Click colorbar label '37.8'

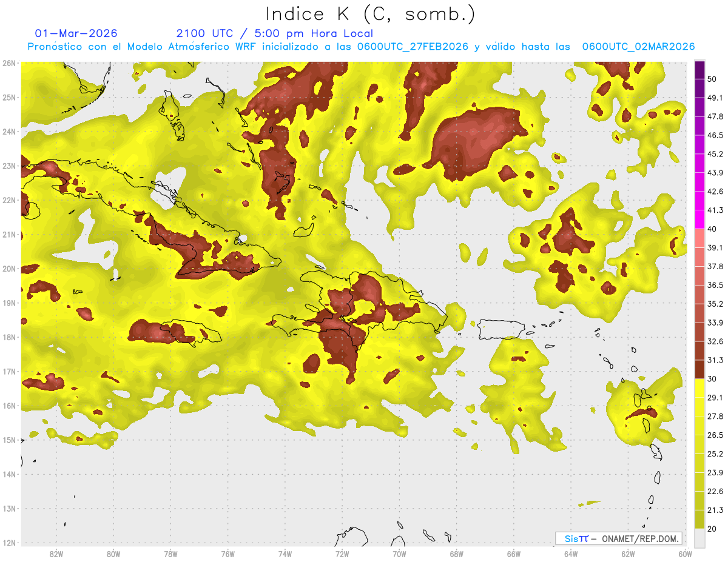click(x=715, y=267)
